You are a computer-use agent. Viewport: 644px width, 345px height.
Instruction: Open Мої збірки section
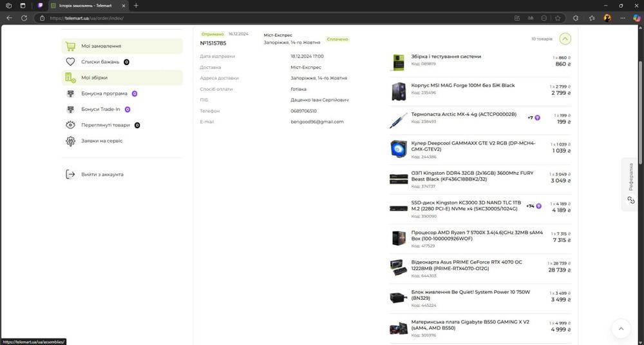click(x=122, y=78)
